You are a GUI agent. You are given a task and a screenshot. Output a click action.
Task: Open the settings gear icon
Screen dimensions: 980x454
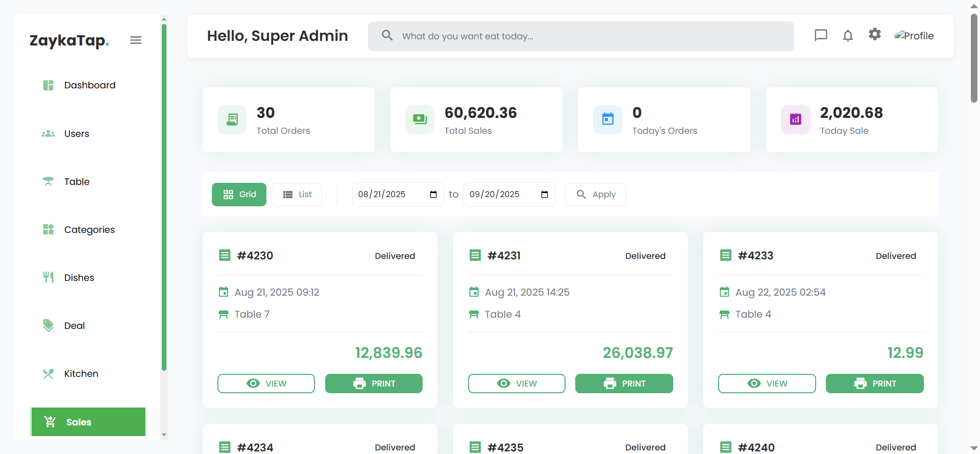tap(875, 34)
